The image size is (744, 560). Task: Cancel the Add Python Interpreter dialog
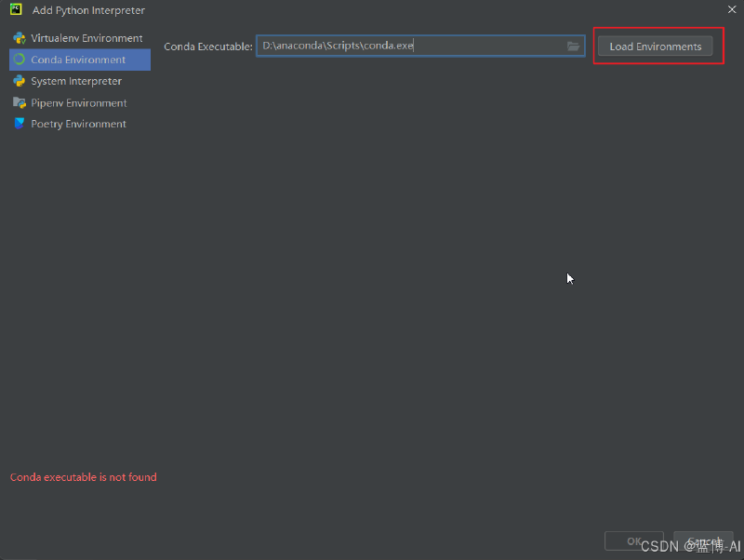(703, 541)
